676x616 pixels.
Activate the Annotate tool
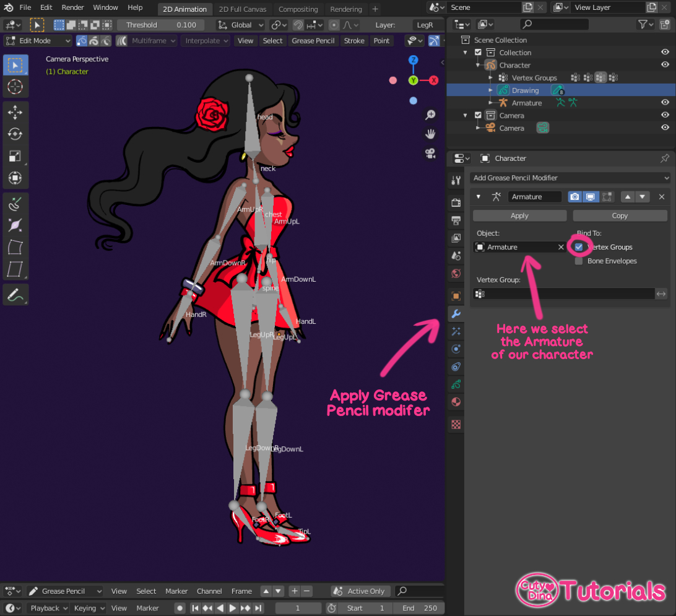[x=15, y=294]
